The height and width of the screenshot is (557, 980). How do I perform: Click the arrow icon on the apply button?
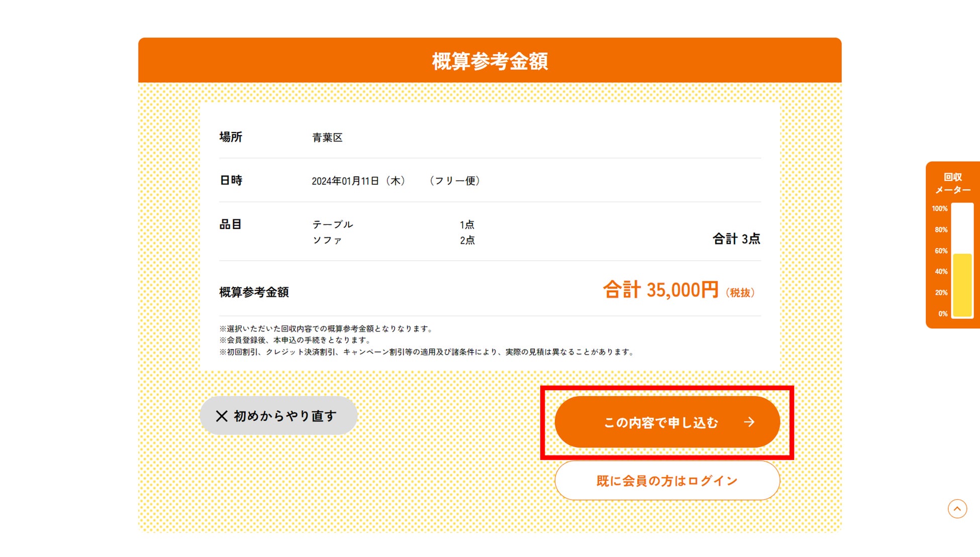749,422
